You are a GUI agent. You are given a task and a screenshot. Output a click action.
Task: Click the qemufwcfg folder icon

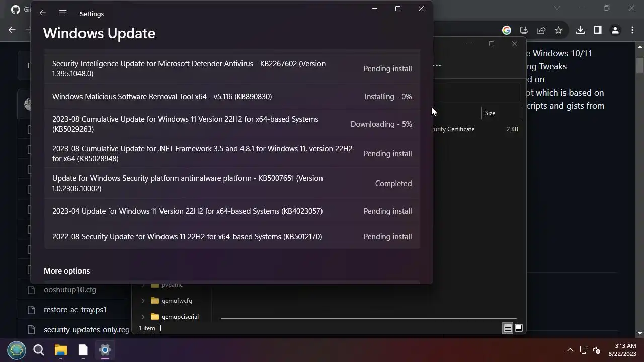click(155, 301)
